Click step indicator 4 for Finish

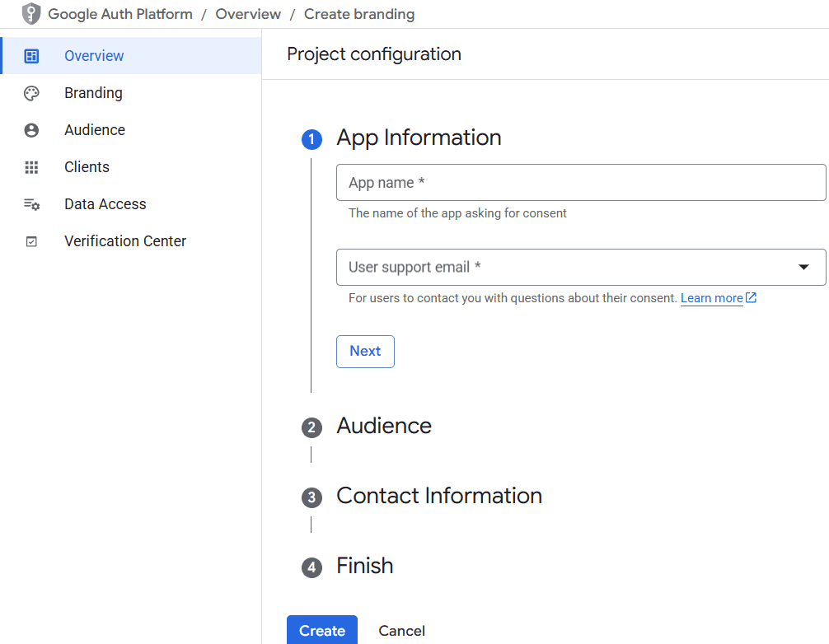[x=311, y=567]
